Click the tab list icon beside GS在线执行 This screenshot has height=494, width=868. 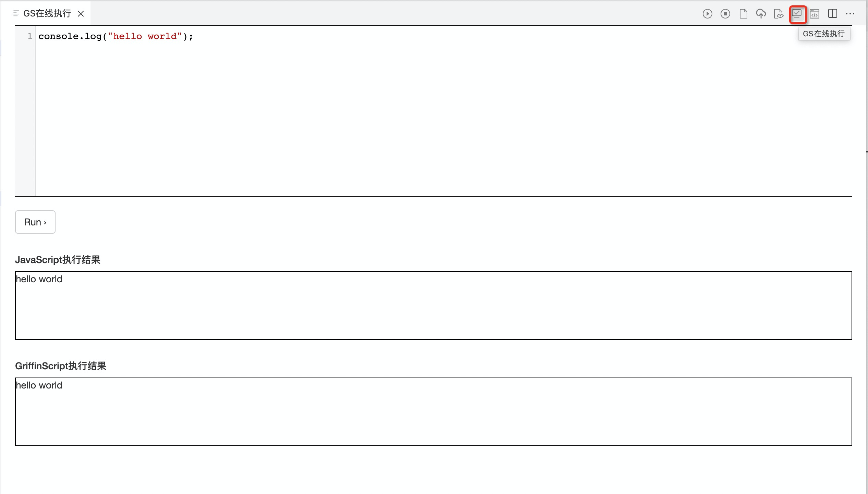tap(16, 13)
